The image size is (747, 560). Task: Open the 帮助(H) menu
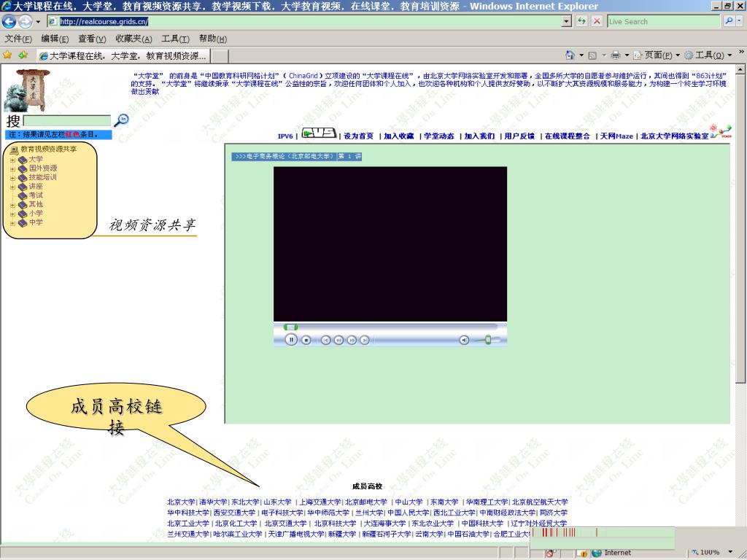tap(213, 39)
